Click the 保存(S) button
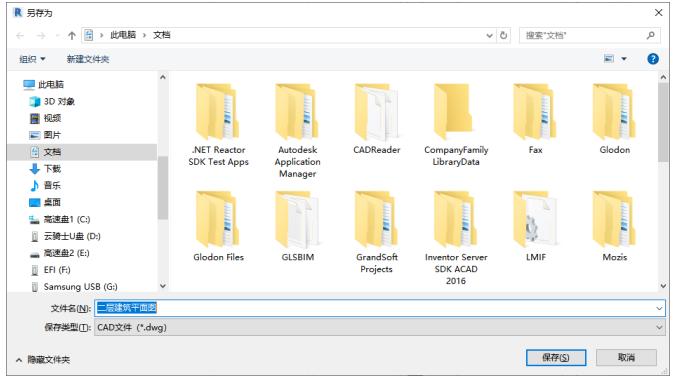Image resolution: width=676 pixels, height=381 pixels. click(x=556, y=357)
